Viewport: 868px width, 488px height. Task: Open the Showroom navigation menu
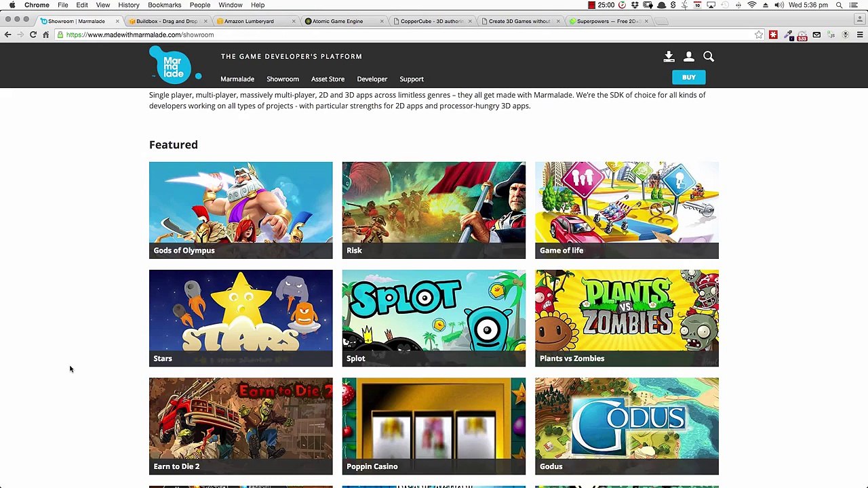click(x=283, y=79)
